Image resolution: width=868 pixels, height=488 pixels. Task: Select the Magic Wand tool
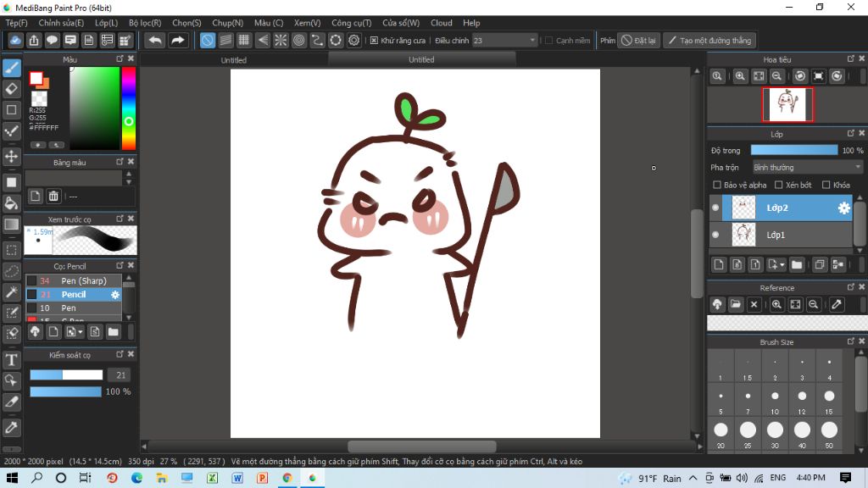(12, 292)
